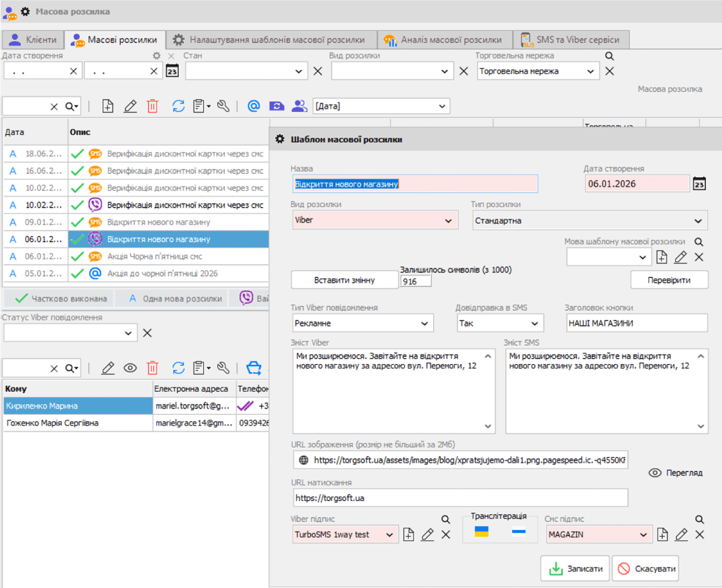Expand the Торговельна мережа dropdown
The width and height of the screenshot is (722, 588).
(590, 71)
